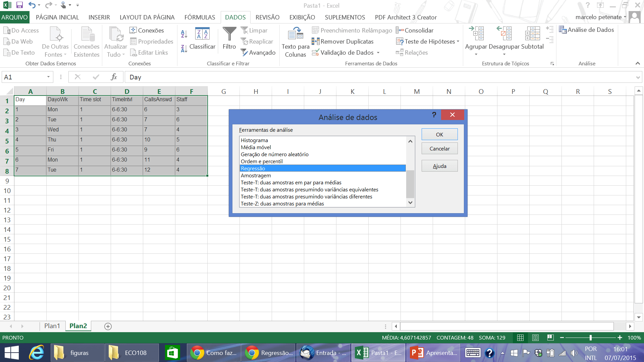Image resolution: width=644 pixels, height=362 pixels.
Task: Click Avançado filter option
Action: pos(258,53)
